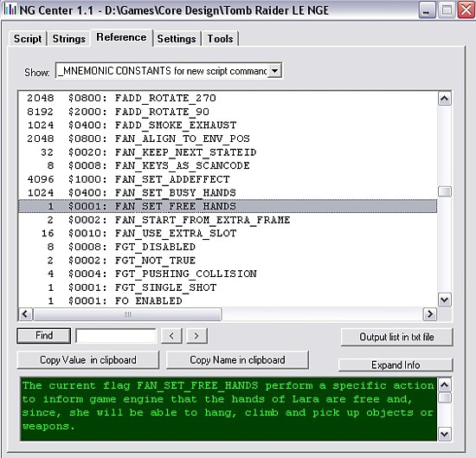Open the Settings tab
Viewport: 476px width, 458px height.
pyautogui.click(x=177, y=39)
